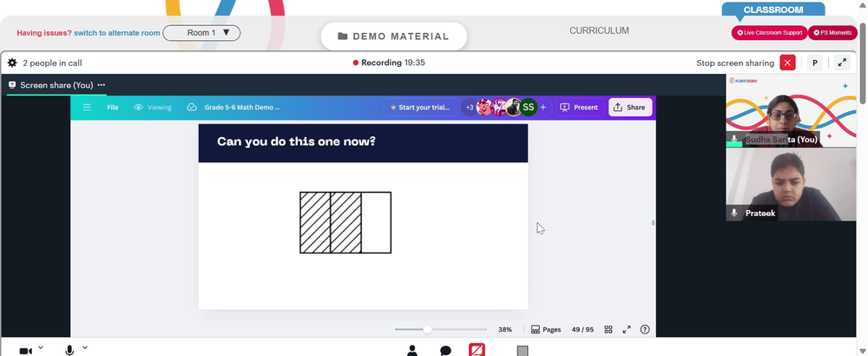868x356 pixels.
Task: Open the Room 1 dropdown
Action: [x=201, y=33]
